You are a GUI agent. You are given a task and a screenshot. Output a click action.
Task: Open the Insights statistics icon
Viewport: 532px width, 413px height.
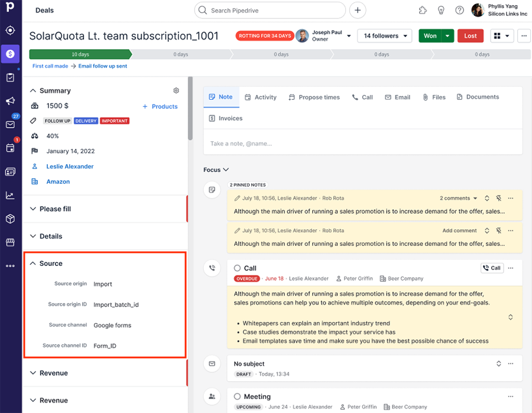[x=9, y=194]
